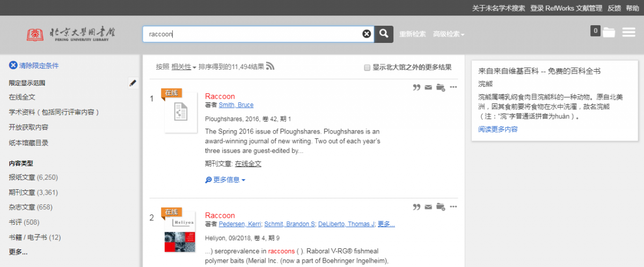Filter by 学术资料（包括同行评审内容）
Viewport: 644px width, 267px height.
[x=54, y=112]
